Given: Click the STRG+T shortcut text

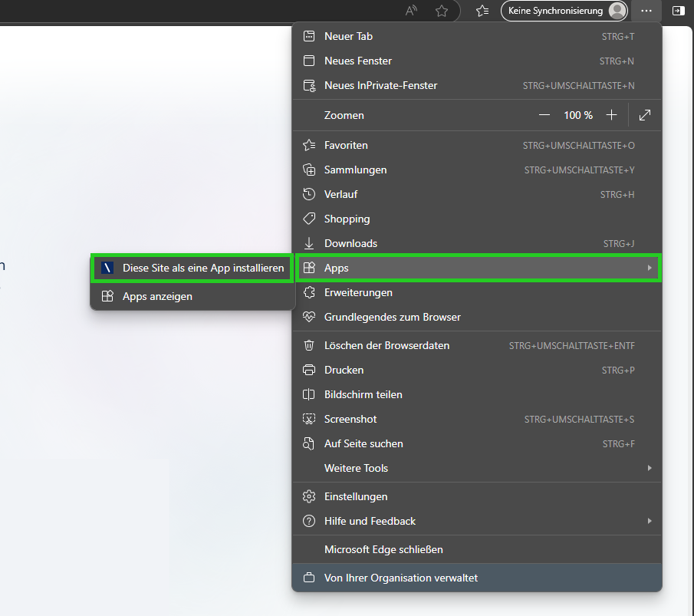Looking at the screenshot, I should click(x=618, y=37).
